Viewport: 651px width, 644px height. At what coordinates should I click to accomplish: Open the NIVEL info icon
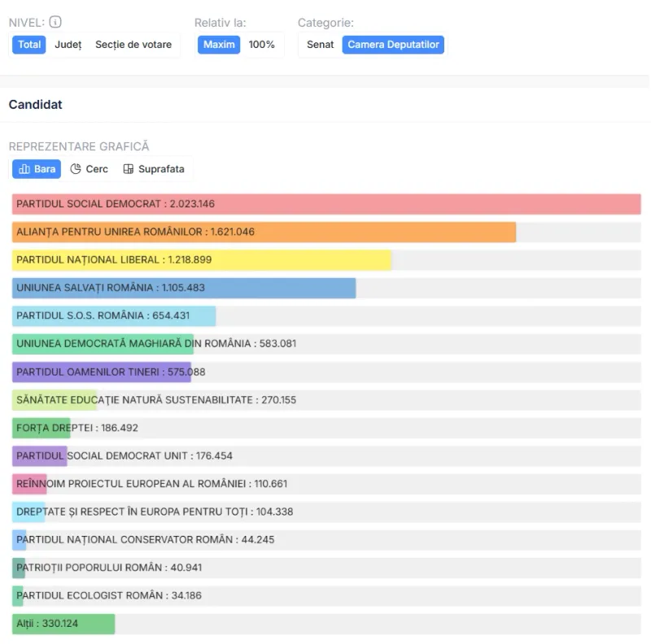click(x=55, y=22)
